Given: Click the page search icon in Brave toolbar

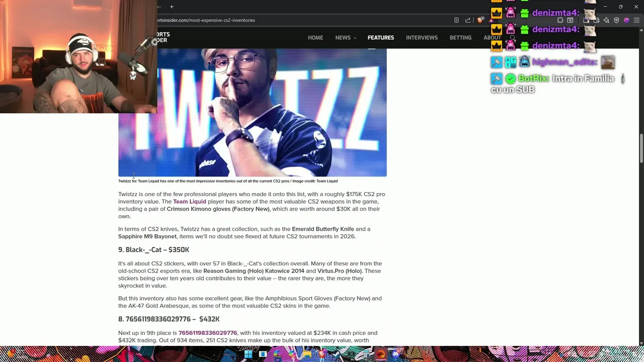Looking at the screenshot, I should tap(570, 20).
